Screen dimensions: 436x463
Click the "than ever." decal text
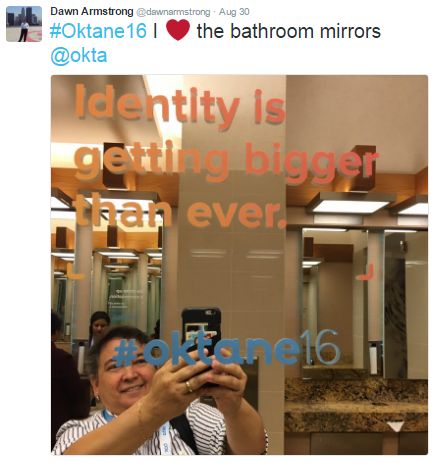pos(180,212)
